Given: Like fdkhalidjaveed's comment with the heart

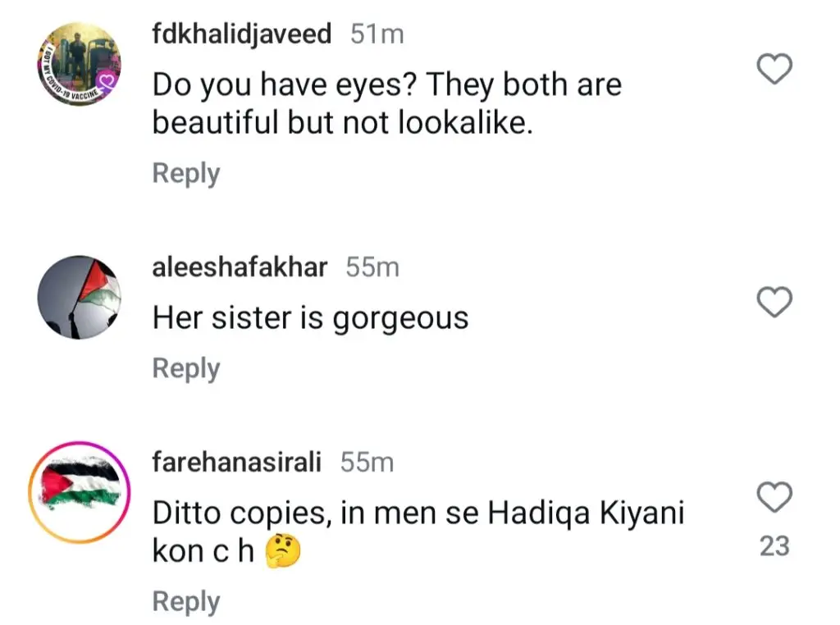Looking at the screenshot, I should (773, 70).
